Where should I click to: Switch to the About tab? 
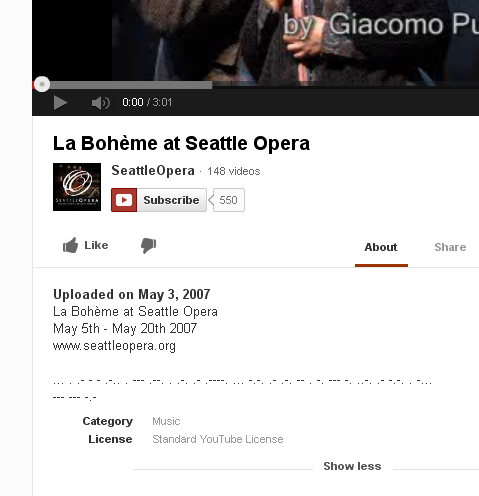click(x=381, y=247)
